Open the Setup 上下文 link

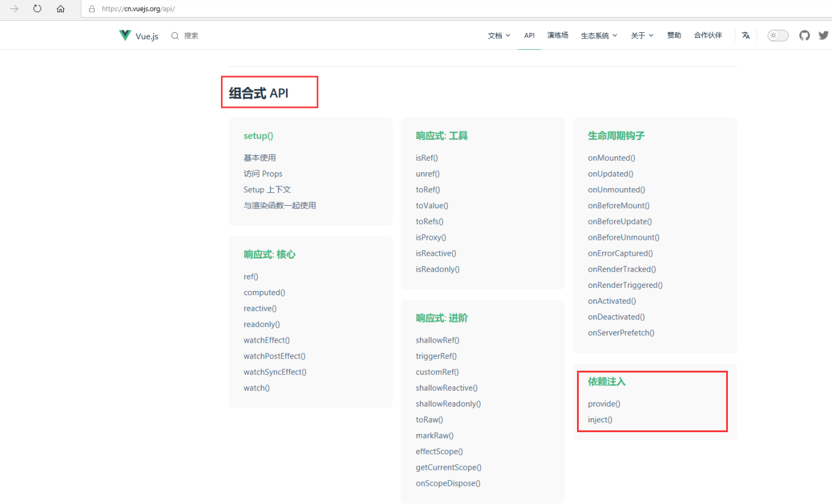(267, 189)
